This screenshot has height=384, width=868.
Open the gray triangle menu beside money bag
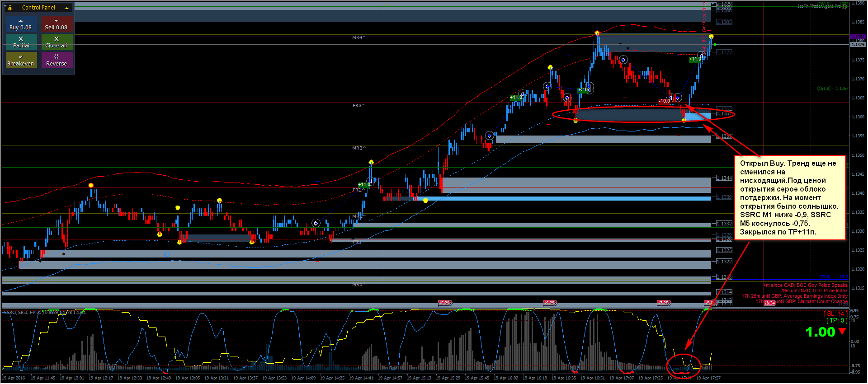(x=5, y=6)
